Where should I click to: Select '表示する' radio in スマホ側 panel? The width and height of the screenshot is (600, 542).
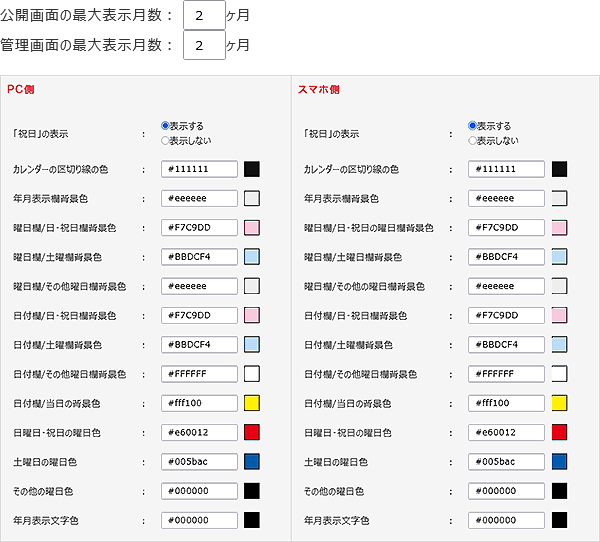click(473, 127)
